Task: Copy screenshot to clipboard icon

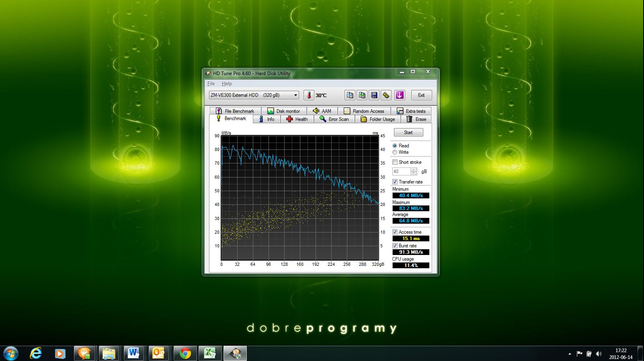Action: [x=362, y=95]
